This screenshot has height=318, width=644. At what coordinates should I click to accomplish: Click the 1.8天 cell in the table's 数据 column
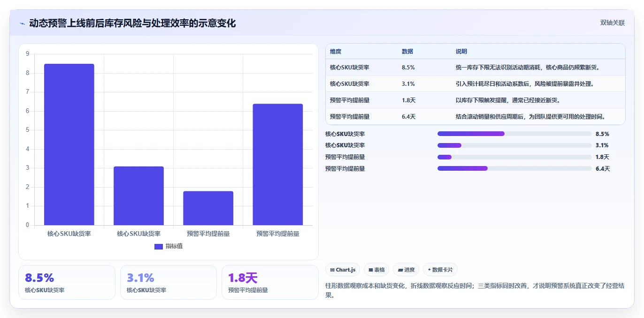tap(409, 100)
